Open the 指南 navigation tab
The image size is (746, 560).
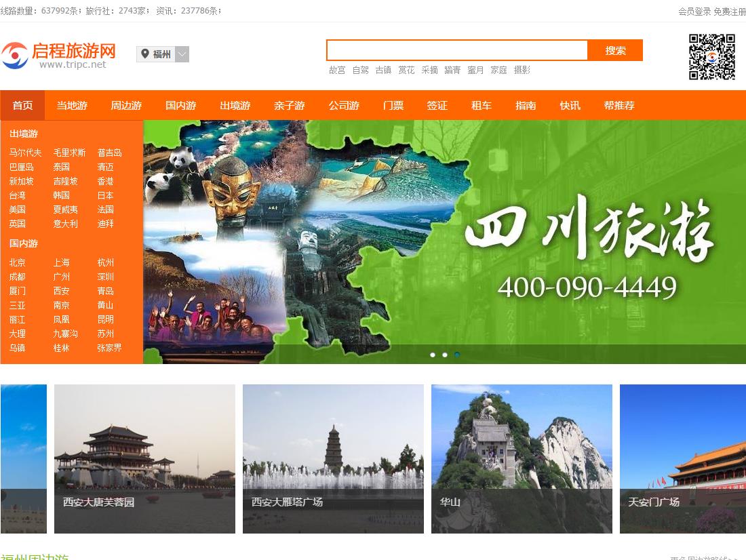526,105
